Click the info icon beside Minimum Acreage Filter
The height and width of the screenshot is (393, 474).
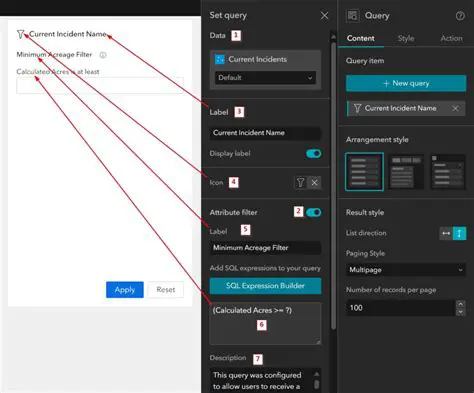pos(103,55)
